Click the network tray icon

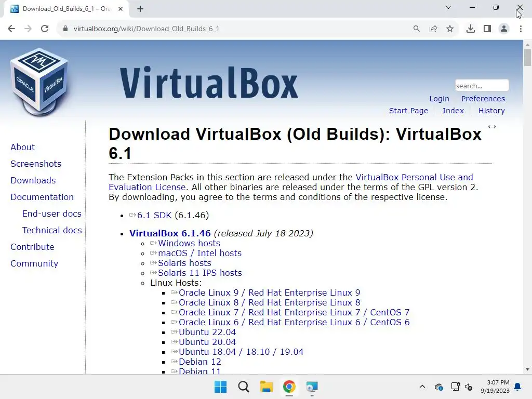[455, 387]
